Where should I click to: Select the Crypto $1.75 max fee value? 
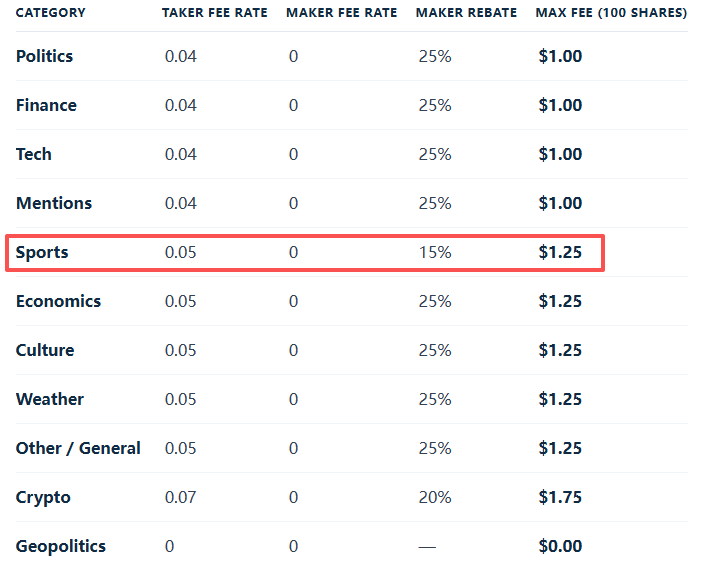[560, 497]
